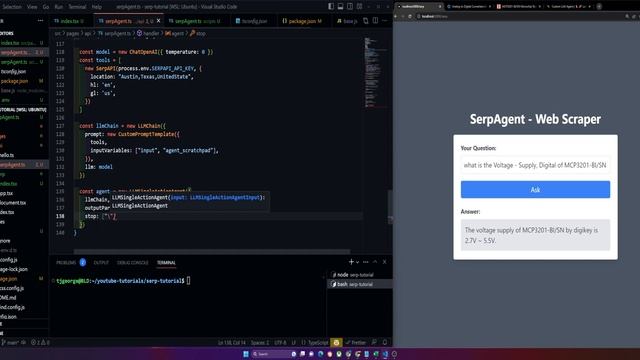The image size is (640, 360).
Task: Open the notifications bell in status bar
Action: pyautogui.click(x=384, y=342)
